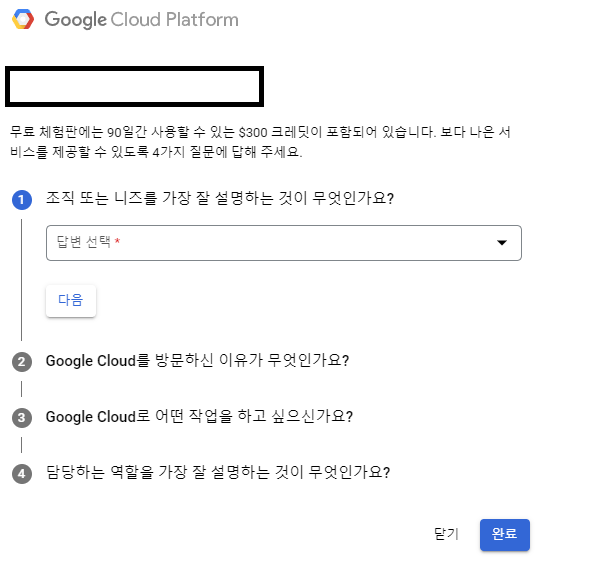Open the 답변 선택 dropdown
Viewport: 611px width, 569px height.
pyautogui.click(x=284, y=243)
